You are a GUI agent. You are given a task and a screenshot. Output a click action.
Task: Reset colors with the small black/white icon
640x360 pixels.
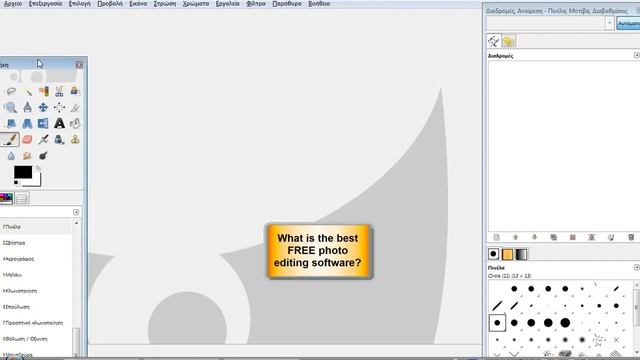pyautogui.click(x=16, y=183)
